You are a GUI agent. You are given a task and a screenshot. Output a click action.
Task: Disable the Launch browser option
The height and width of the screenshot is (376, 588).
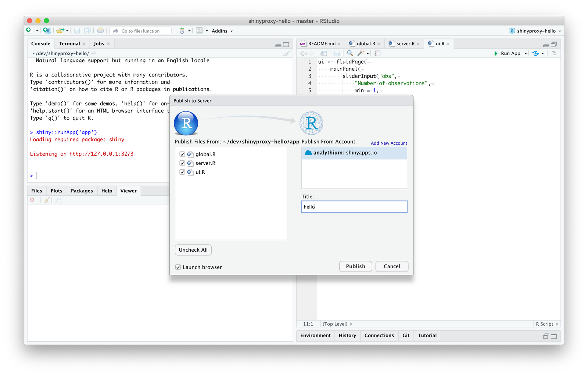(x=178, y=267)
